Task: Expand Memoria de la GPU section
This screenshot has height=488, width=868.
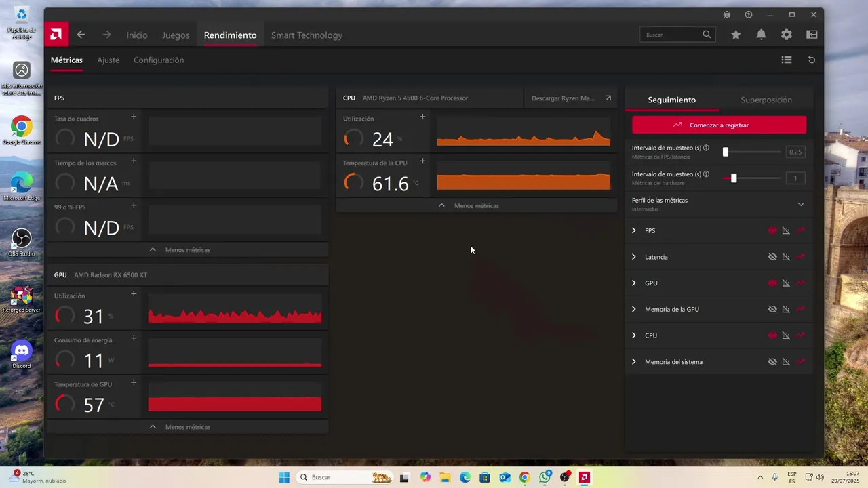Action: [634, 309]
